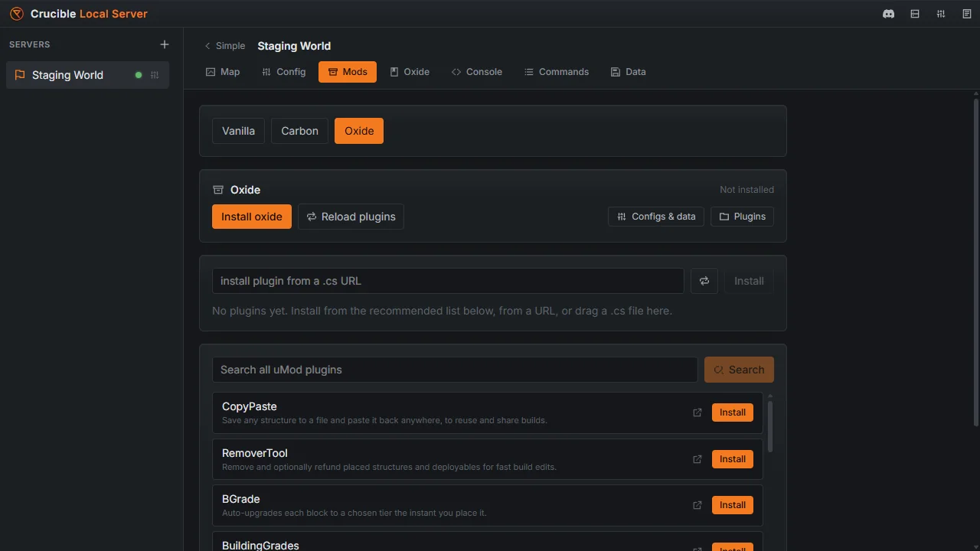Select the Vanilla mod framework
980x551 pixels.
[x=238, y=131]
